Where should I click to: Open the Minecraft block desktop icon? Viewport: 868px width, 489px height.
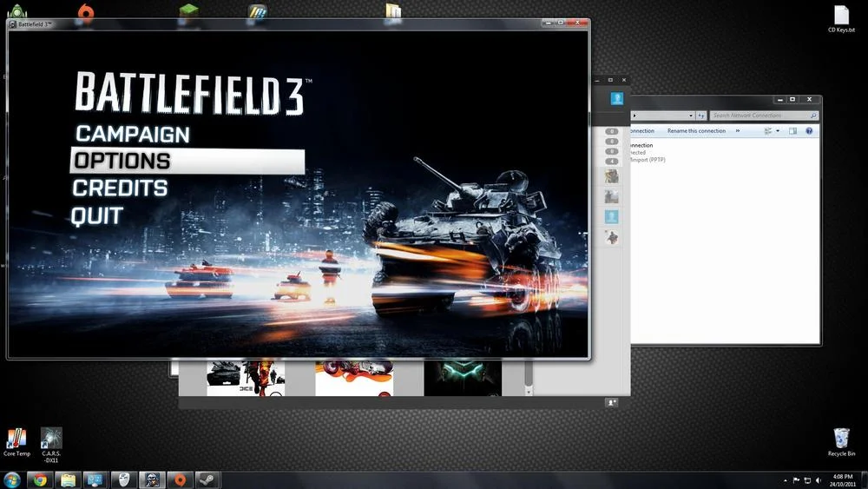point(189,10)
